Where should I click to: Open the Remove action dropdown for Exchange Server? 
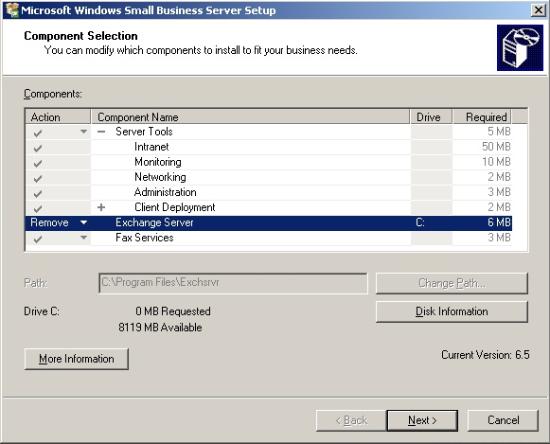(x=83, y=222)
